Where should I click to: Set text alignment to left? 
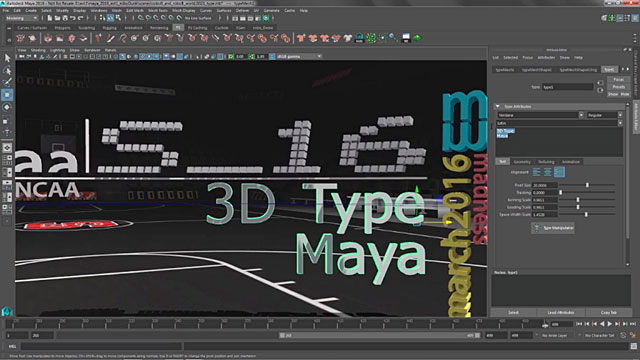point(536,172)
